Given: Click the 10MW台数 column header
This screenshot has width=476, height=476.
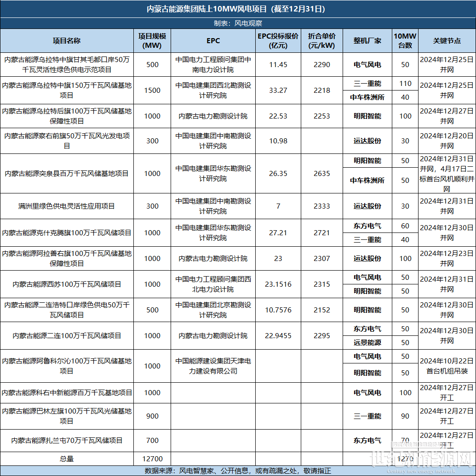Looking at the screenshot, I should 405,41.
